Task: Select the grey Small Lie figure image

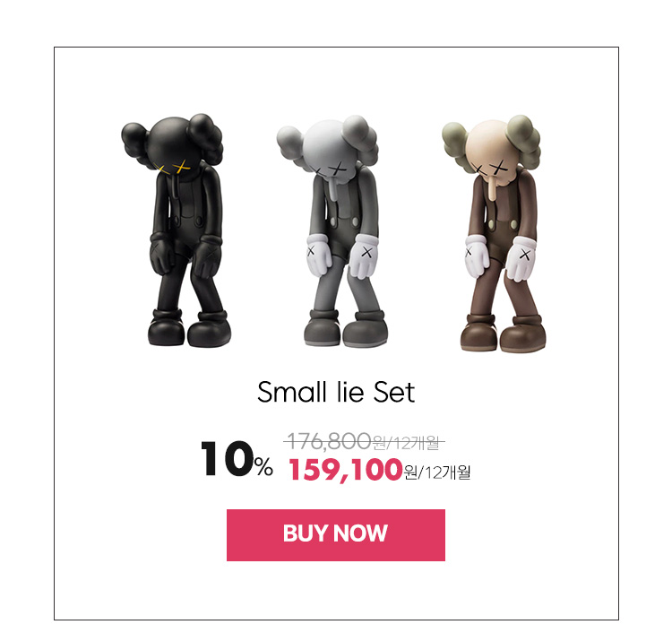Action: pos(332,230)
